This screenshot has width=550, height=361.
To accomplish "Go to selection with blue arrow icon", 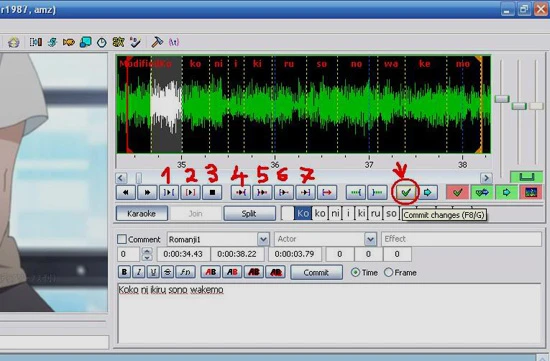I will 428,192.
